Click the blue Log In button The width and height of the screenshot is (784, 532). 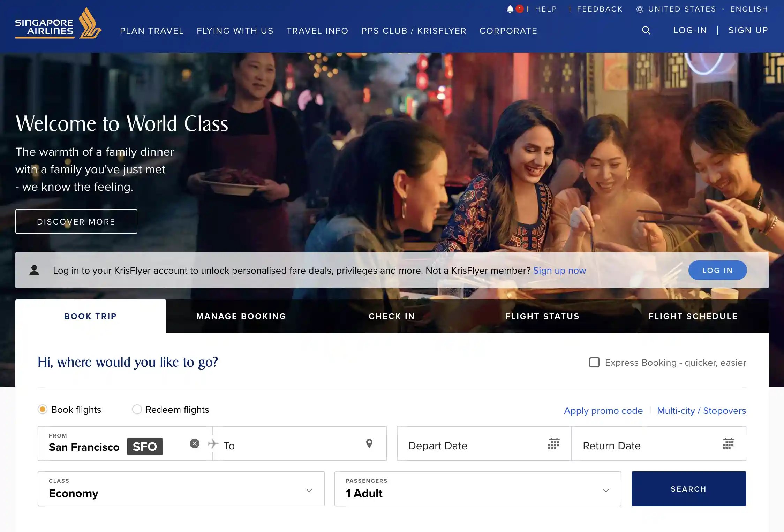click(718, 270)
